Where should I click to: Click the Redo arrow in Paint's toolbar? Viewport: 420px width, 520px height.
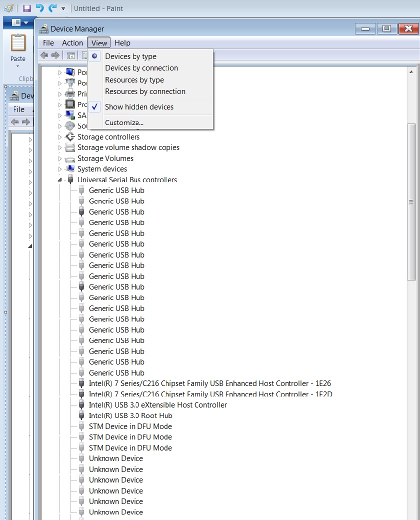click(x=52, y=8)
